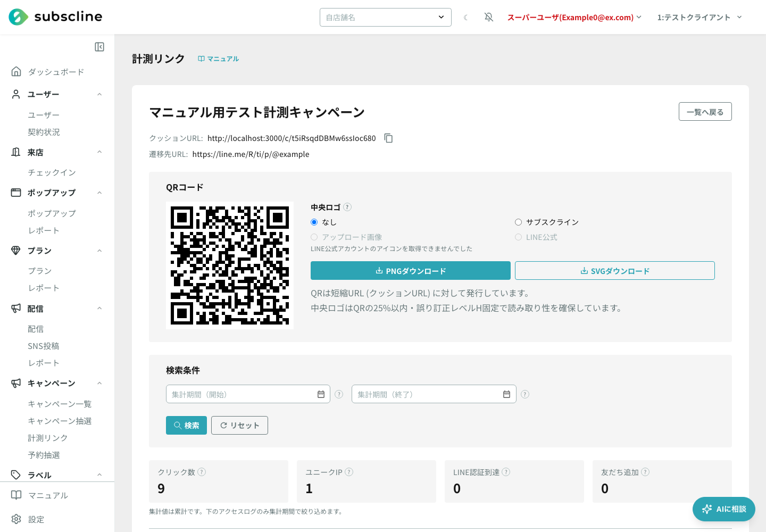This screenshot has height=532, width=766.
Task: Open SNS投稿 in the sidebar
Action: 44,346
